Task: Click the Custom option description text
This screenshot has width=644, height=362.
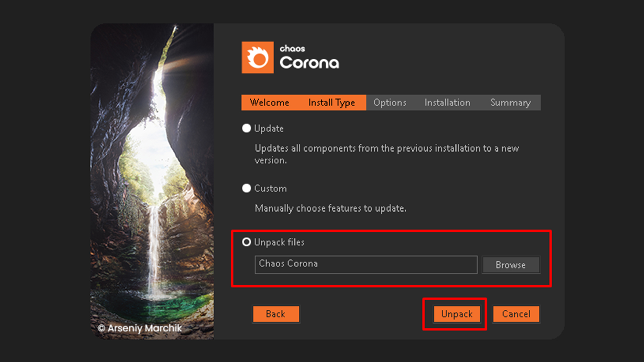Action: tap(330, 208)
